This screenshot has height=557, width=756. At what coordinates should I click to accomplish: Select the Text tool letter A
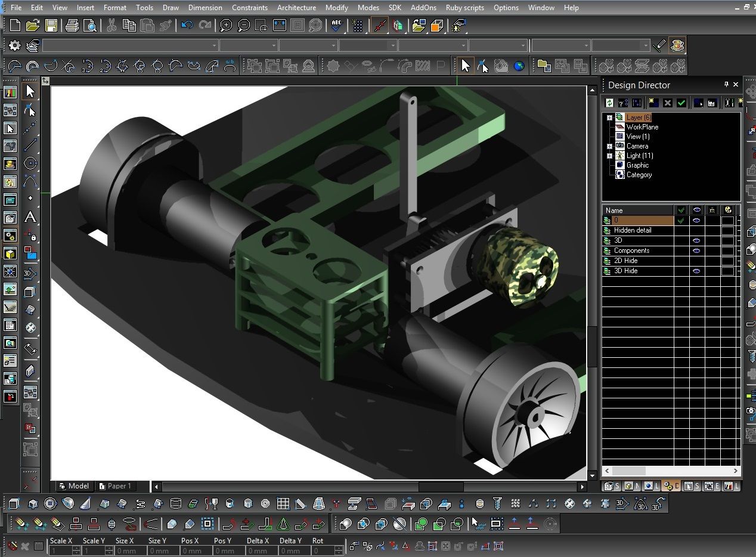click(x=30, y=218)
